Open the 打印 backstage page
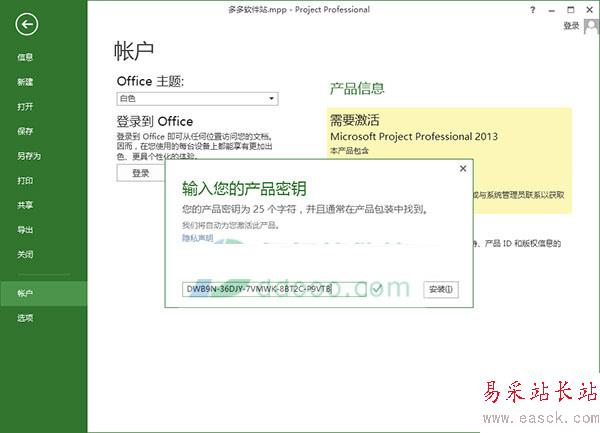 pyautogui.click(x=25, y=181)
